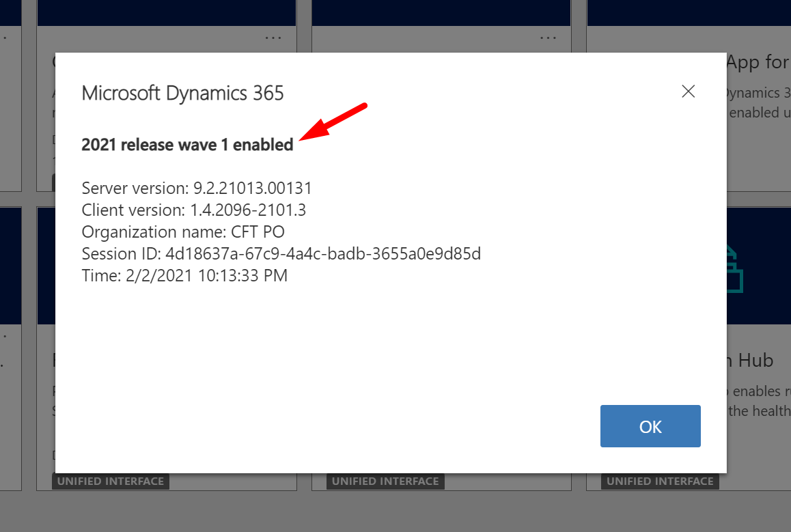Click the "Client version: 1.4.2096-2101.3" line
The image size is (791, 532).
(194, 210)
